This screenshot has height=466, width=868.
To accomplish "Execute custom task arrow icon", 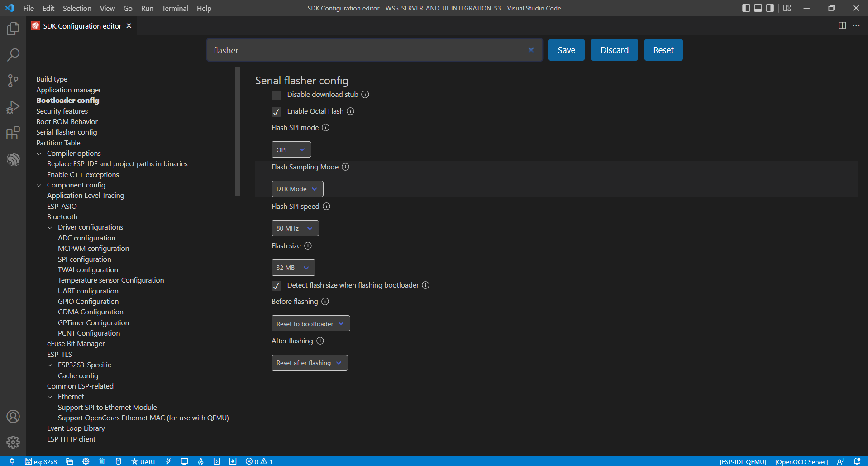I will click(x=233, y=461).
